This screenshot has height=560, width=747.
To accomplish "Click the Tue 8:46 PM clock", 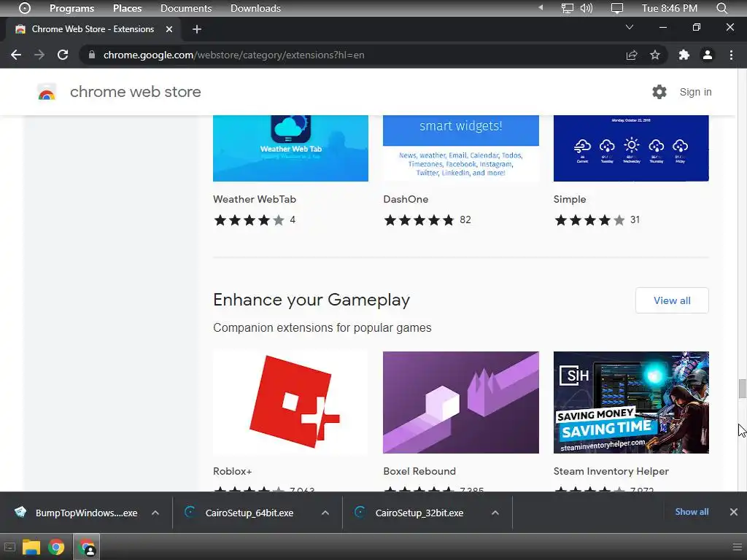I will [x=670, y=8].
